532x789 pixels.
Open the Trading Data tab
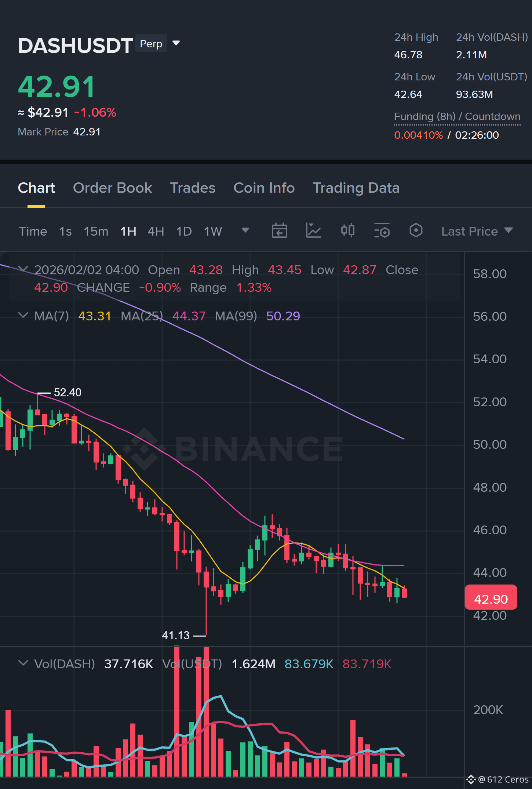coord(356,188)
